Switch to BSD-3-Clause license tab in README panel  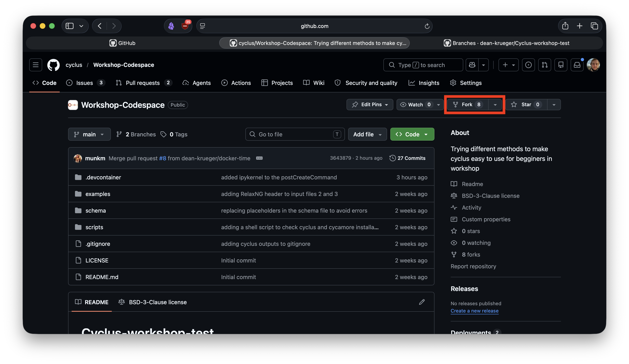click(x=153, y=302)
